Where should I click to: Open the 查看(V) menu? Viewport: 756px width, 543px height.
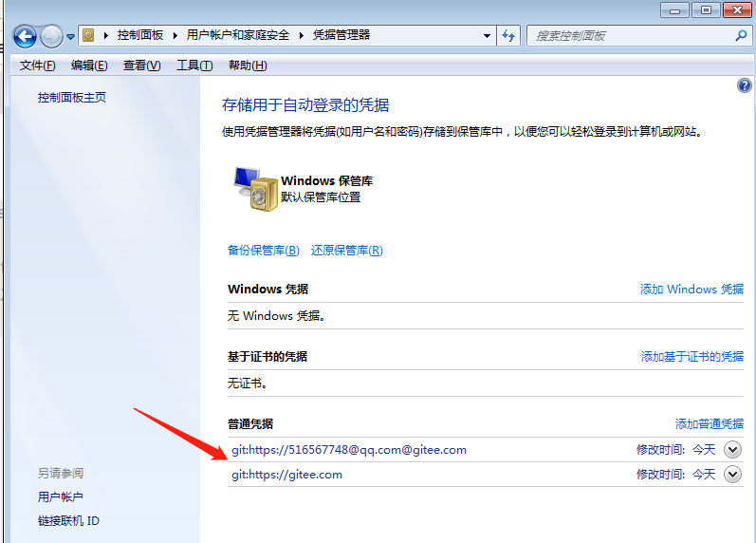(x=141, y=66)
